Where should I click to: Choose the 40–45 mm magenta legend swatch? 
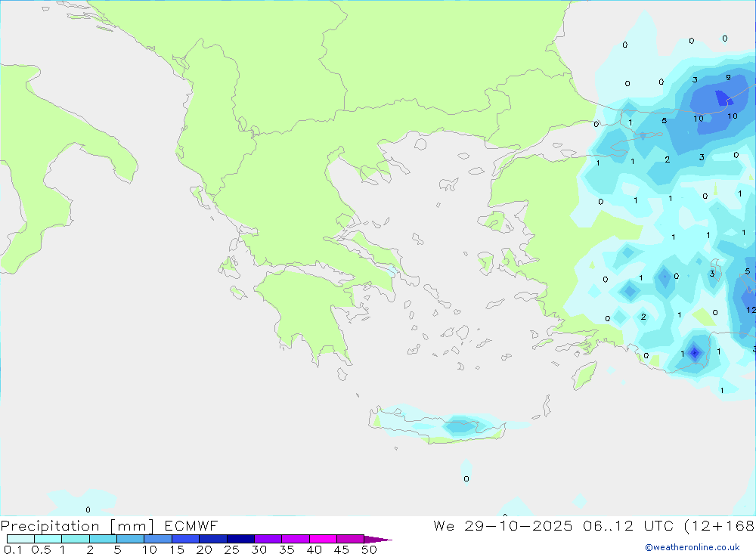(x=323, y=539)
